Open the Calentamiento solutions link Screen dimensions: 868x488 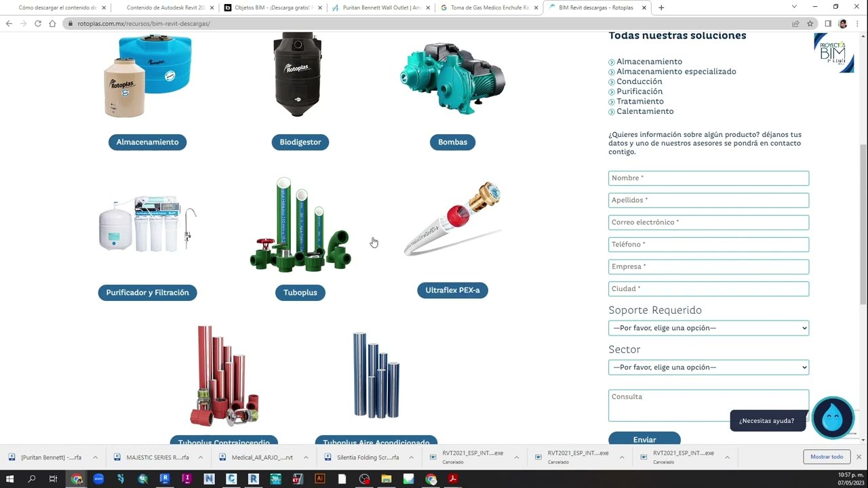[645, 111]
